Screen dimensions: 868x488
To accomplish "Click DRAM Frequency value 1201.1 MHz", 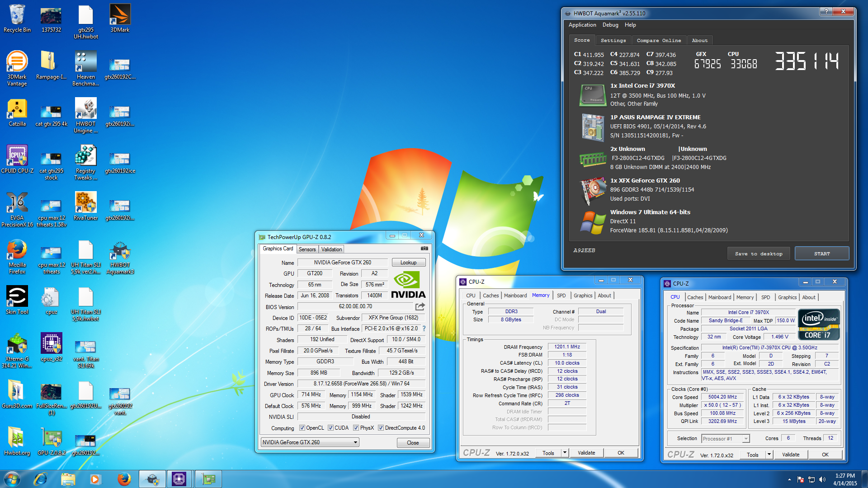I will tap(567, 347).
